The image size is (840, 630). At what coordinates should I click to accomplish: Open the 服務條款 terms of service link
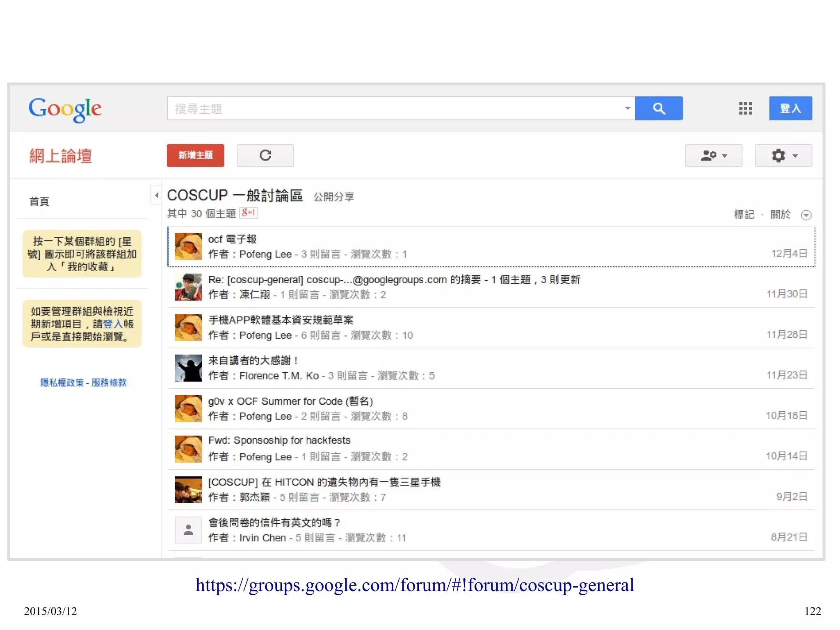tap(109, 383)
